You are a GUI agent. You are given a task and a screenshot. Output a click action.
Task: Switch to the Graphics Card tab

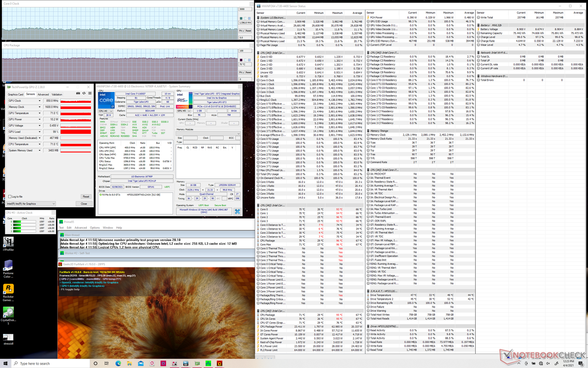pos(15,94)
